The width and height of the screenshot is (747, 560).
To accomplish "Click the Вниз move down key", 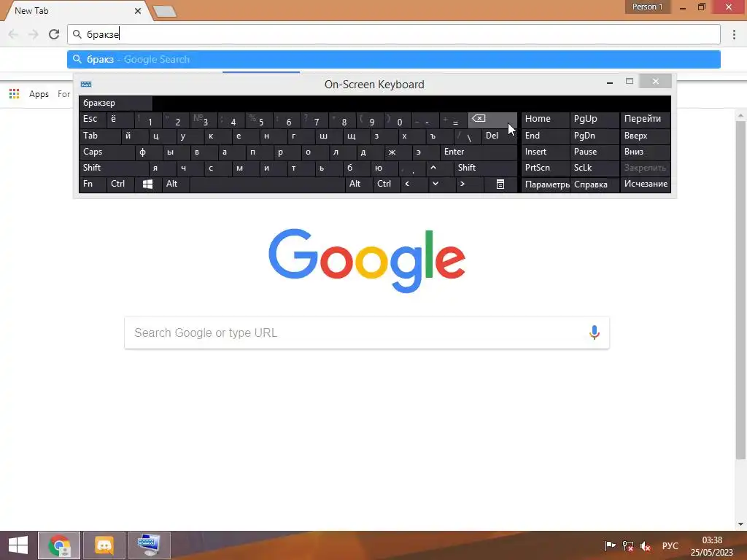I will 646,152.
